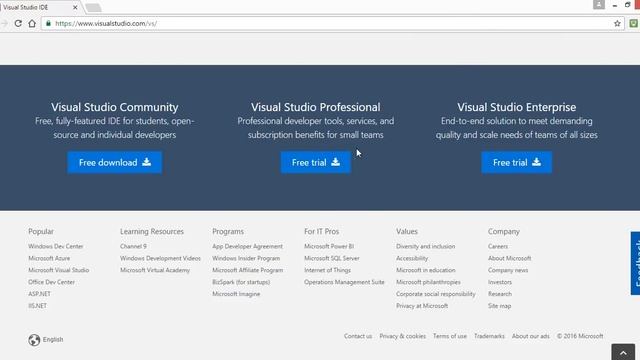
Task: Click the secure padlock icon in address bar
Action: 48,23
